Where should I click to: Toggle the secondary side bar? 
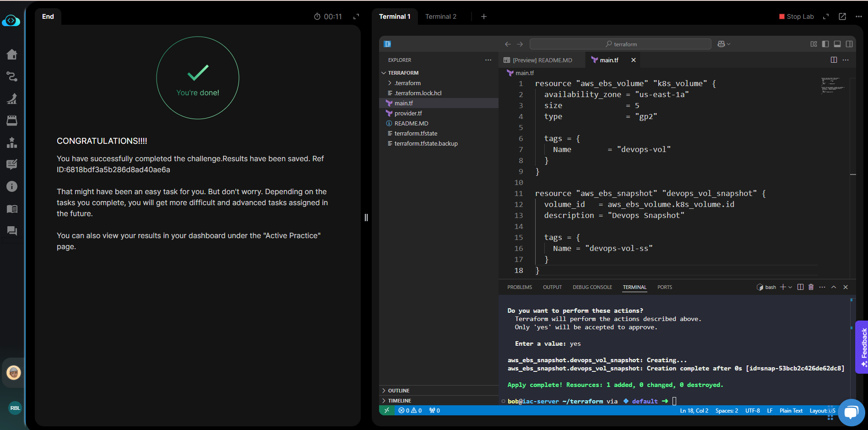[x=849, y=44]
